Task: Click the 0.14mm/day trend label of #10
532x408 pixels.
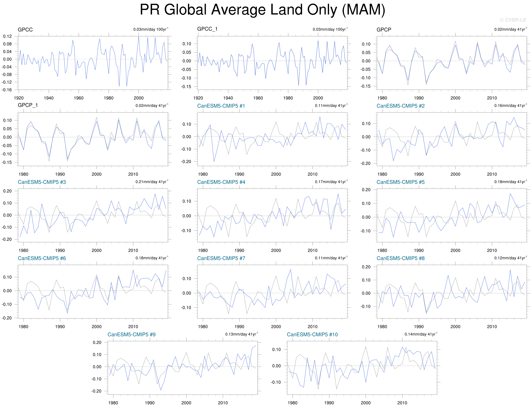Action: 421,334
